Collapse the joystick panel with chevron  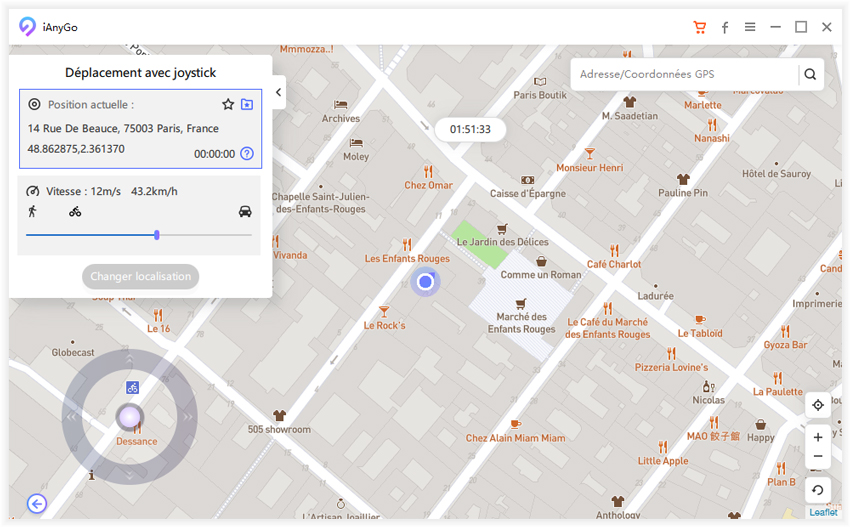tap(279, 92)
